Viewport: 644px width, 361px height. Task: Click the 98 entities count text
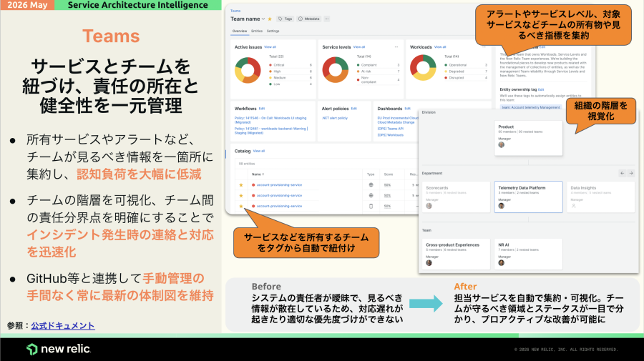(247, 164)
